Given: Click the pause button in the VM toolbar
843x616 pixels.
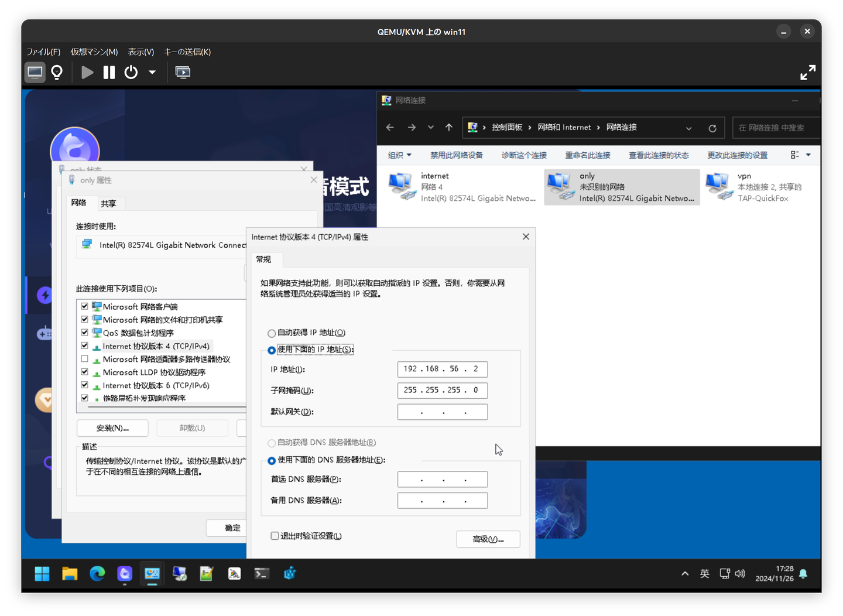Looking at the screenshot, I should click(x=109, y=73).
